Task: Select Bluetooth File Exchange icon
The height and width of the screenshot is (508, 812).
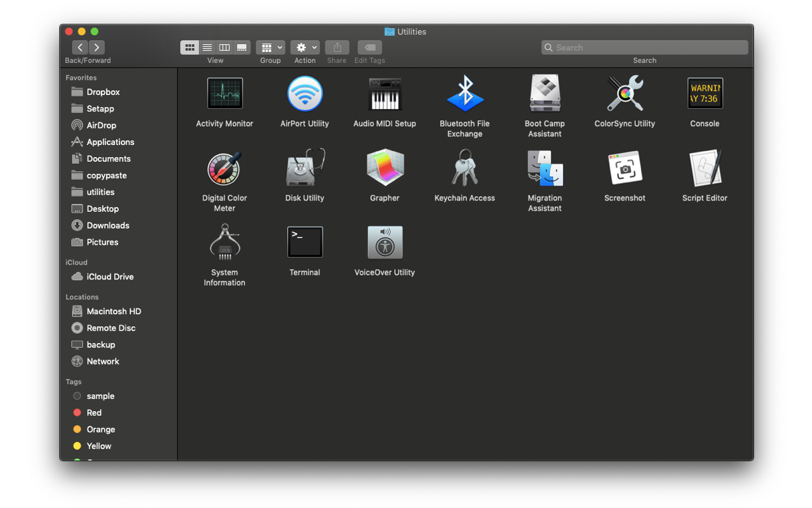Action: click(465, 94)
